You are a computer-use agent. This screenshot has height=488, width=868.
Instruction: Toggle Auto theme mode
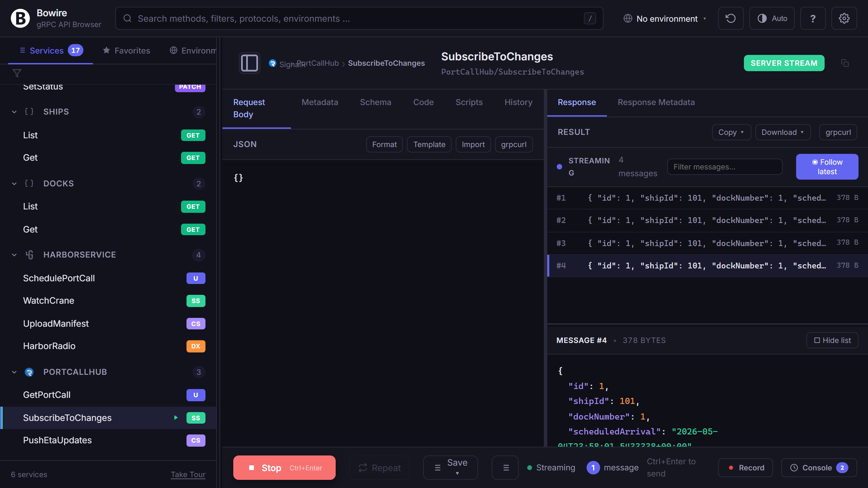pyautogui.click(x=772, y=18)
